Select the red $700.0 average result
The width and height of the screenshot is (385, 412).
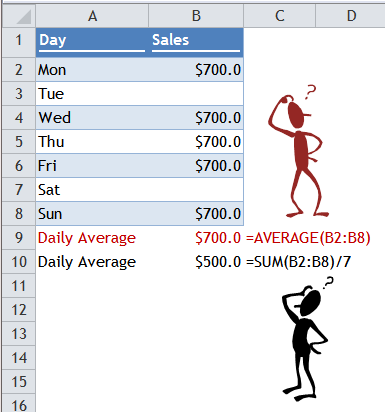pos(218,238)
